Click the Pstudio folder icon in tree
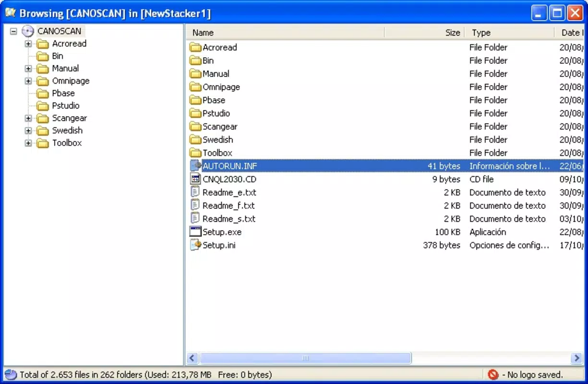 tap(43, 107)
